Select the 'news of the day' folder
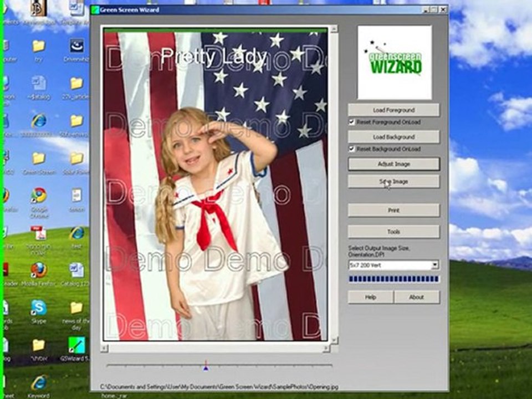The width and height of the screenshot is (532, 399). click(76, 308)
